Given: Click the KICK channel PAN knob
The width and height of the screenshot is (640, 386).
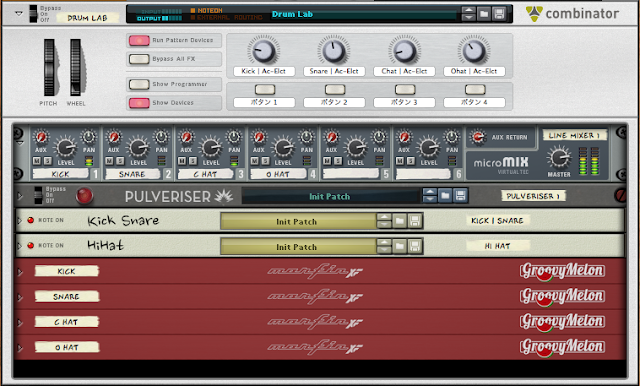Looking at the screenshot, I should tap(89, 137).
